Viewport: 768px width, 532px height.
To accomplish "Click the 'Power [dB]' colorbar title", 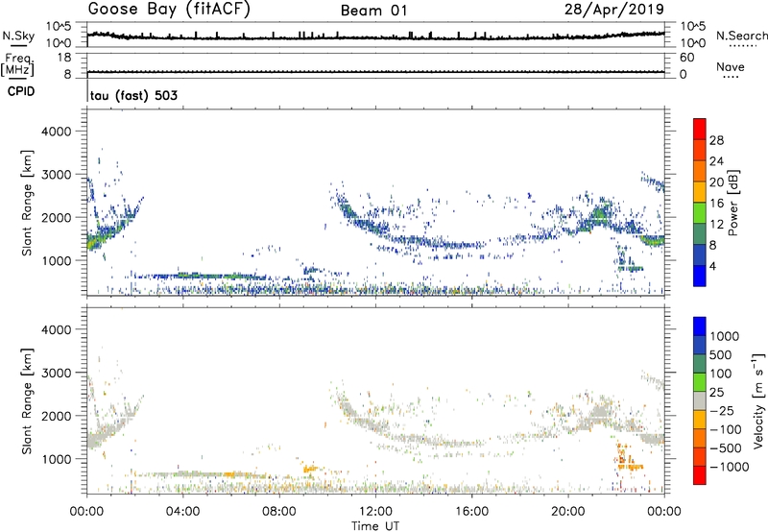I will click(x=732, y=203).
